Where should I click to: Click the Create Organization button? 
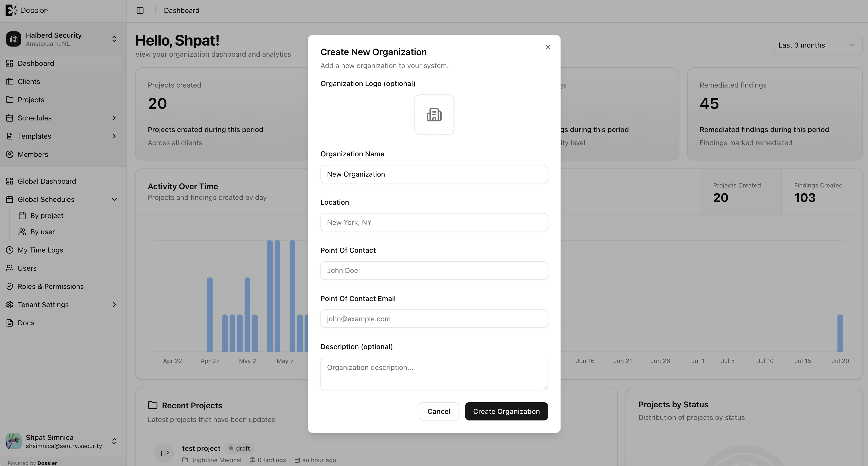[x=506, y=411]
